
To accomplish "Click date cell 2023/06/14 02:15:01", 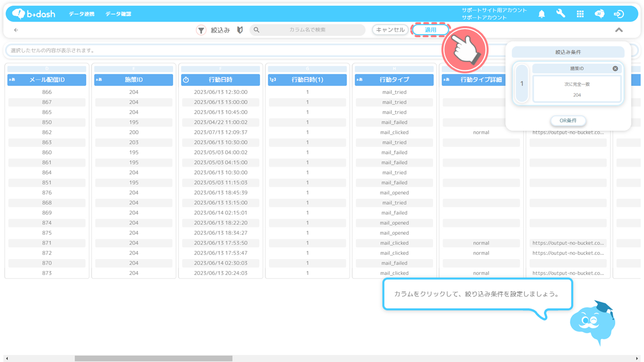I will point(220,213).
